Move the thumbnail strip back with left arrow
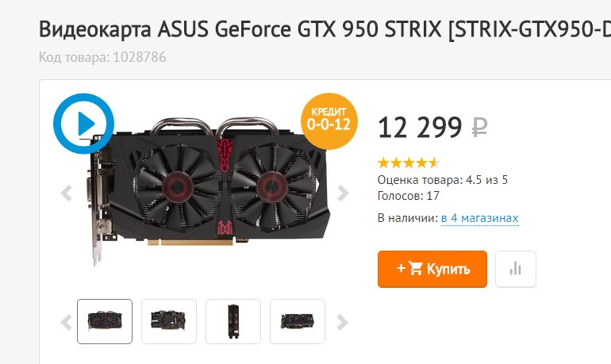 [x=67, y=322]
